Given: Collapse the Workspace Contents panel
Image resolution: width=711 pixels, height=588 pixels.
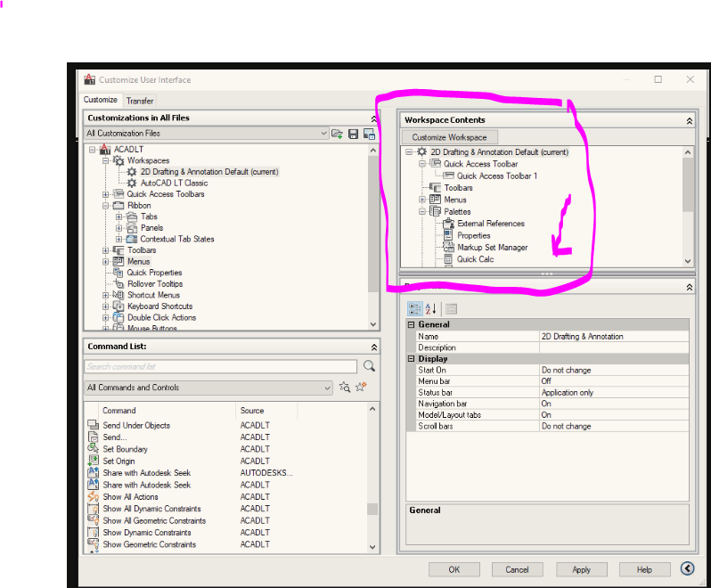Looking at the screenshot, I should click(x=690, y=121).
